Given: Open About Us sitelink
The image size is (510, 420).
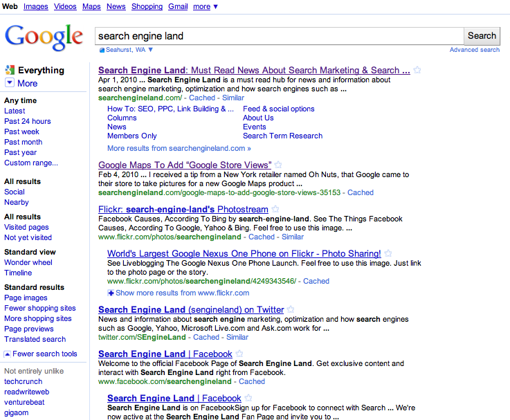Looking at the screenshot, I should [x=258, y=118].
